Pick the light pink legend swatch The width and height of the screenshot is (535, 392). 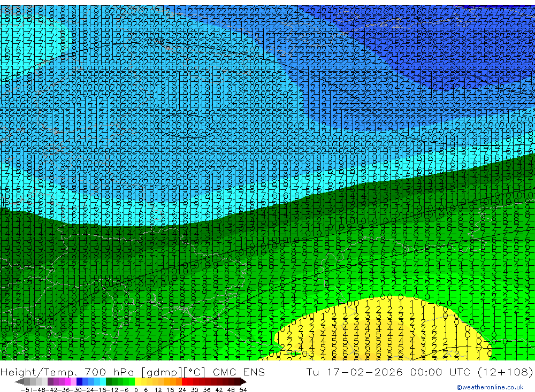(73, 382)
